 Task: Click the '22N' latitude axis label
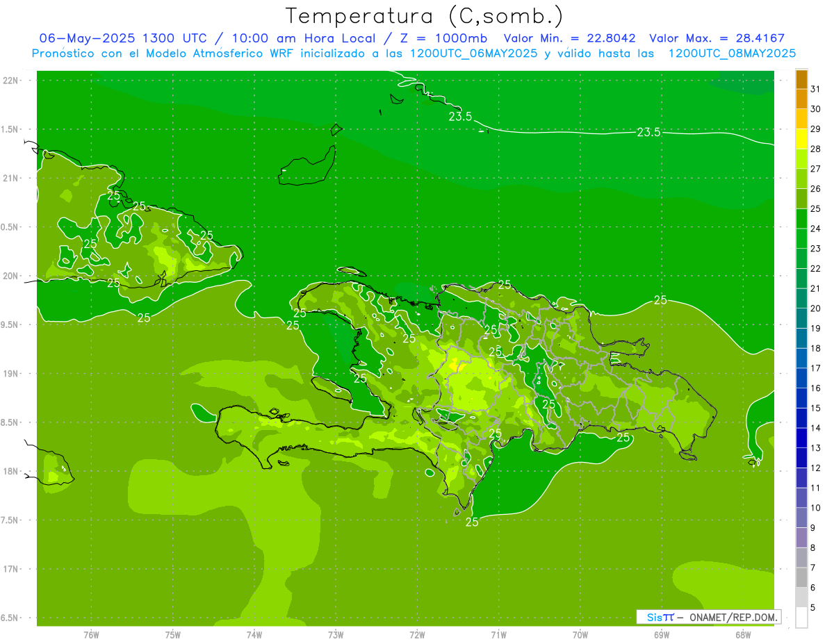pyautogui.click(x=10, y=80)
